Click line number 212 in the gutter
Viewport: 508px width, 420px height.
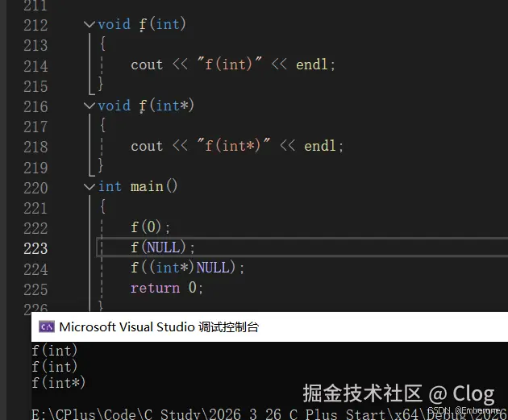[35, 25]
